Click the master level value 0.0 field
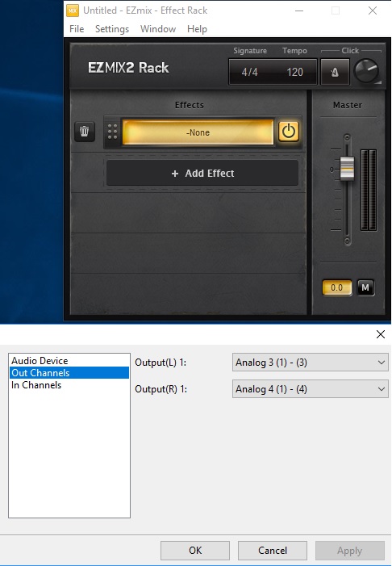This screenshot has height=566, width=392. (x=337, y=287)
